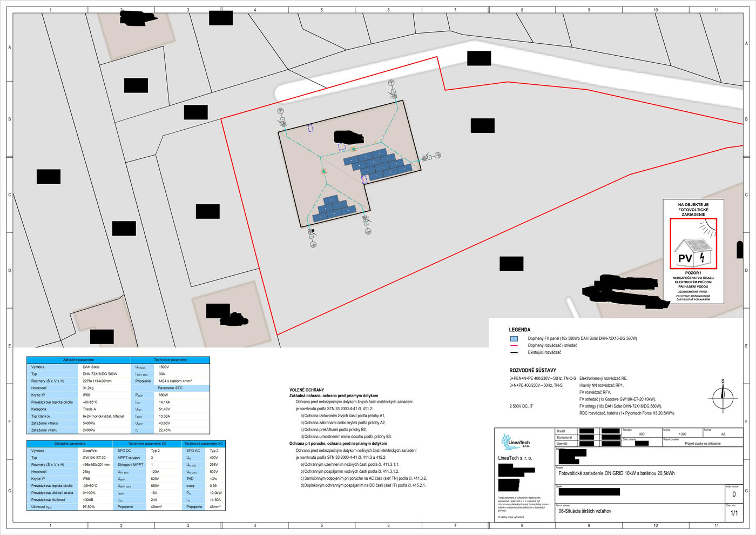Click the sheet number "1/1"
756x535 pixels.
(x=734, y=513)
